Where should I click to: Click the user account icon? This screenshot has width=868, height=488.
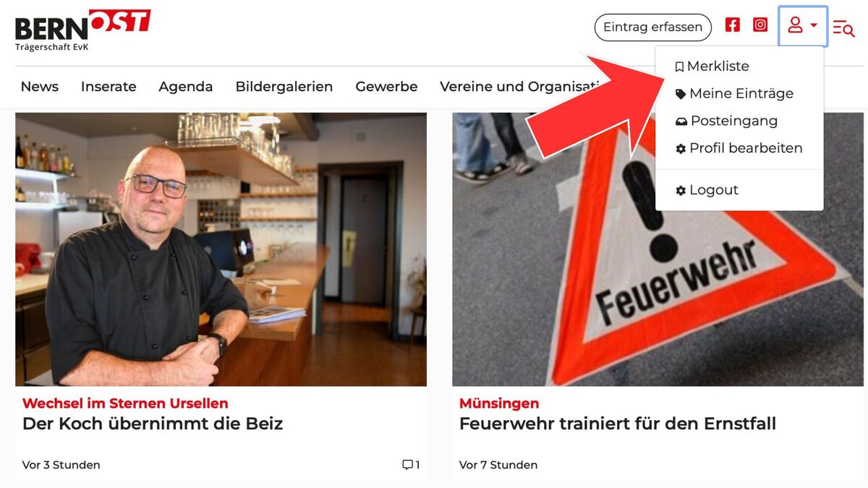pos(795,26)
